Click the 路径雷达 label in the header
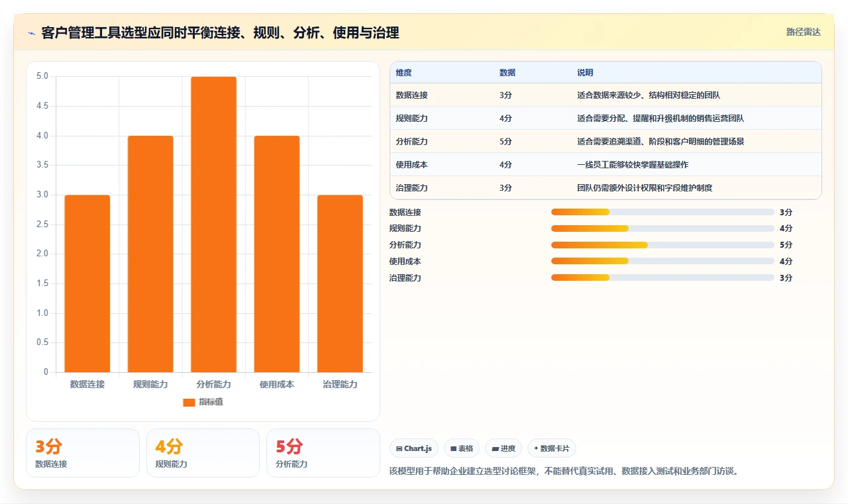The height and width of the screenshot is (504, 848). (803, 32)
